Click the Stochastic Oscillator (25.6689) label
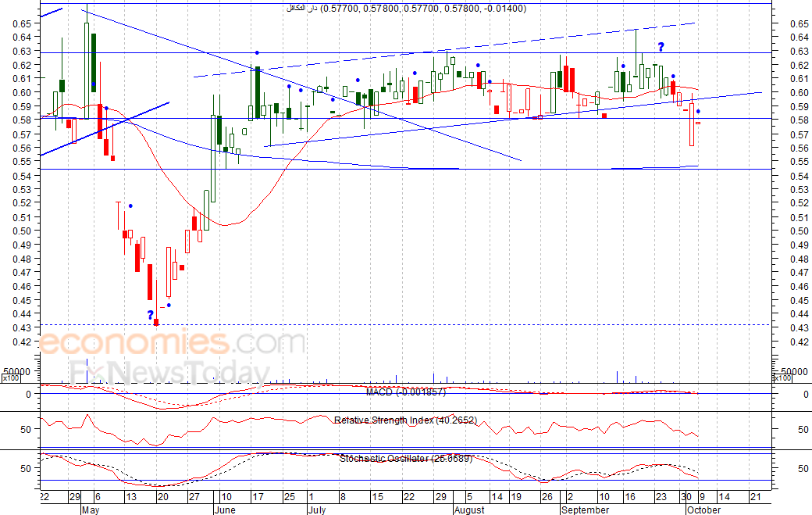This screenshot has height=515, width=812. [406, 459]
